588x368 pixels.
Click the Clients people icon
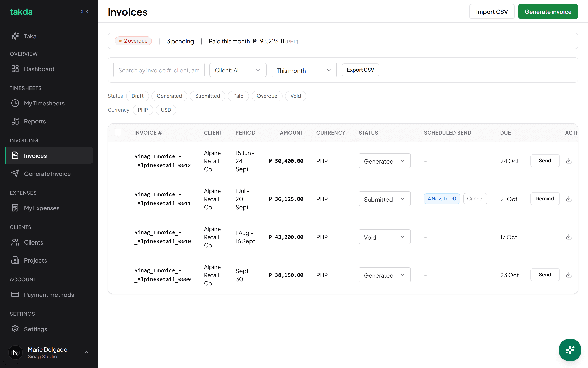(15, 242)
